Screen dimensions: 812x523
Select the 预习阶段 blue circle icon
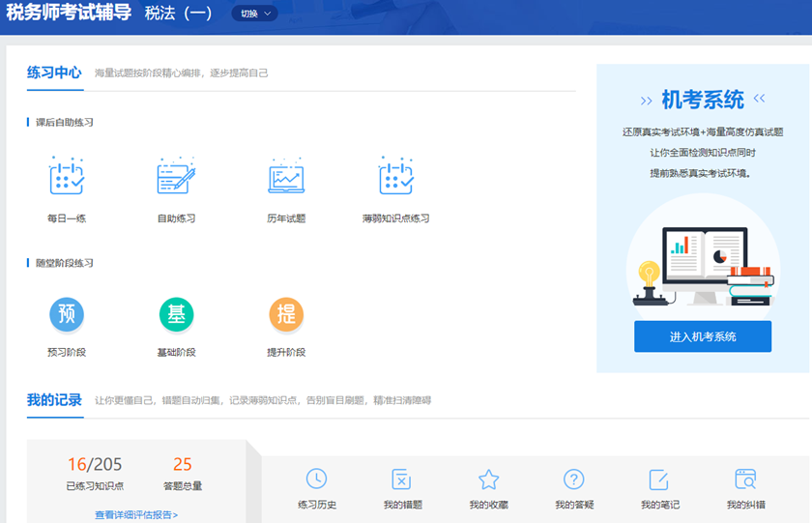67,314
